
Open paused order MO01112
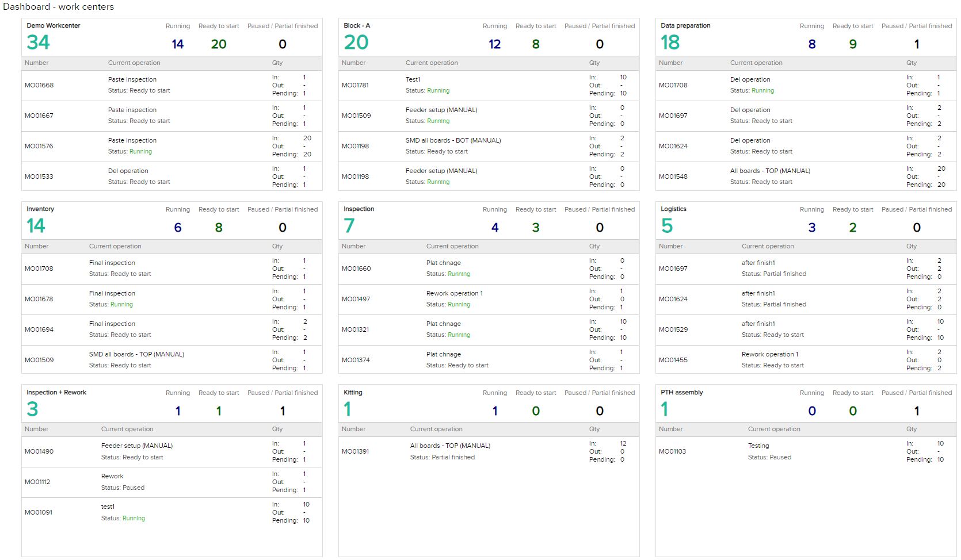click(37, 482)
